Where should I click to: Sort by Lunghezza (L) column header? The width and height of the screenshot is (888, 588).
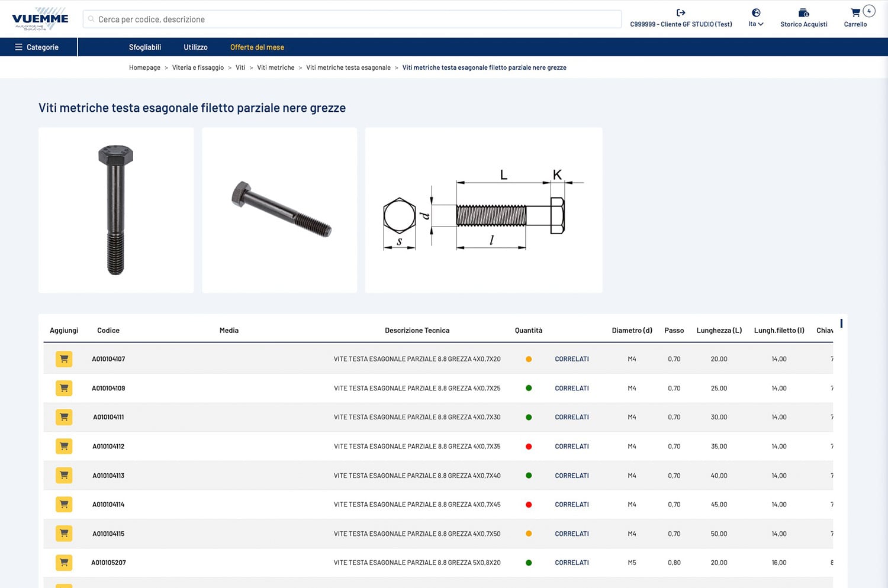[x=719, y=331]
